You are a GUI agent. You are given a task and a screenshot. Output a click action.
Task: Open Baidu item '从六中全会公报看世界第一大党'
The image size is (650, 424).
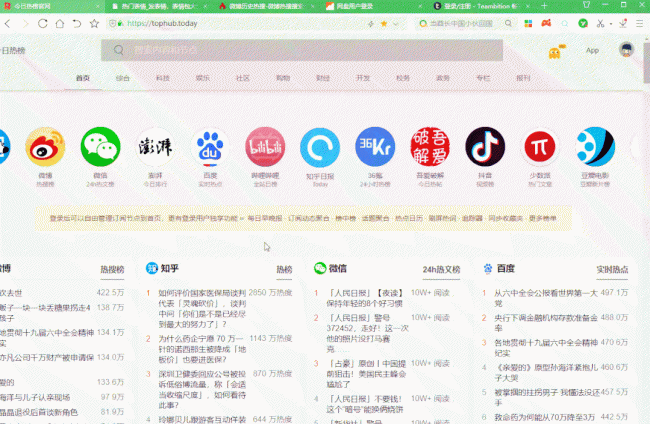pyautogui.click(x=546, y=298)
